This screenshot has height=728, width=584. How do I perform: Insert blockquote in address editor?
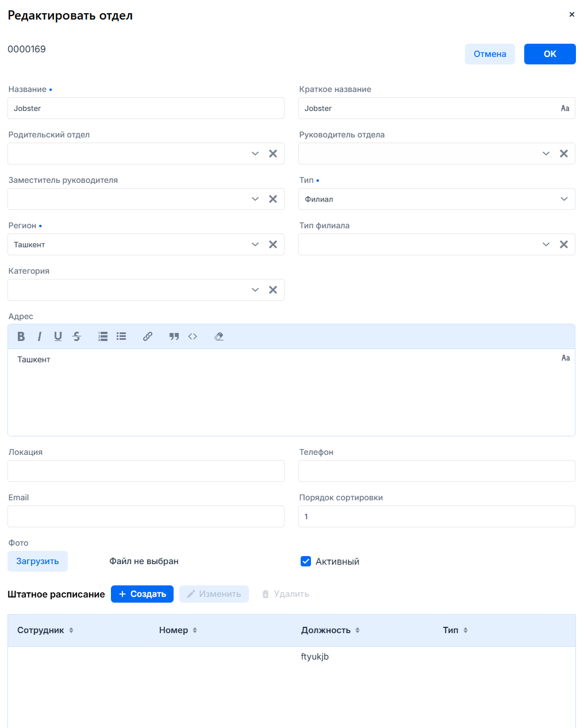pos(174,336)
